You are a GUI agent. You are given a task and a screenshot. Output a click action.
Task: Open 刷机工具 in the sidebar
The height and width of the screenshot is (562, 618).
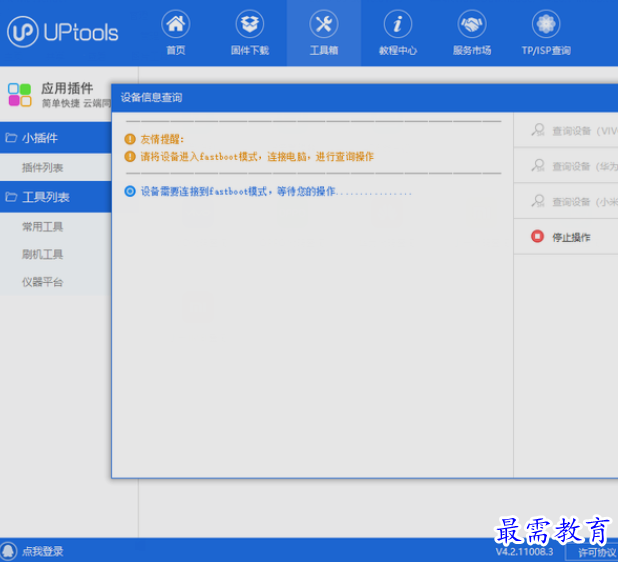coord(43,255)
